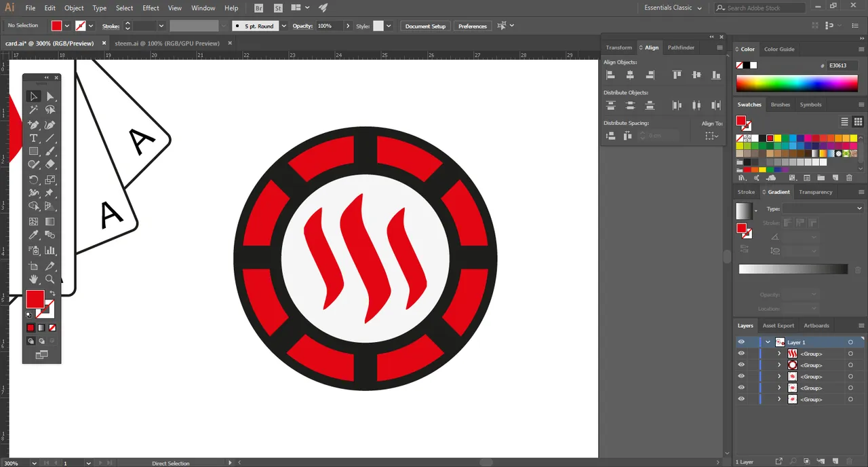Click the hex color field E30613
The height and width of the screenshot is (467, 868).
coord(844,65)
